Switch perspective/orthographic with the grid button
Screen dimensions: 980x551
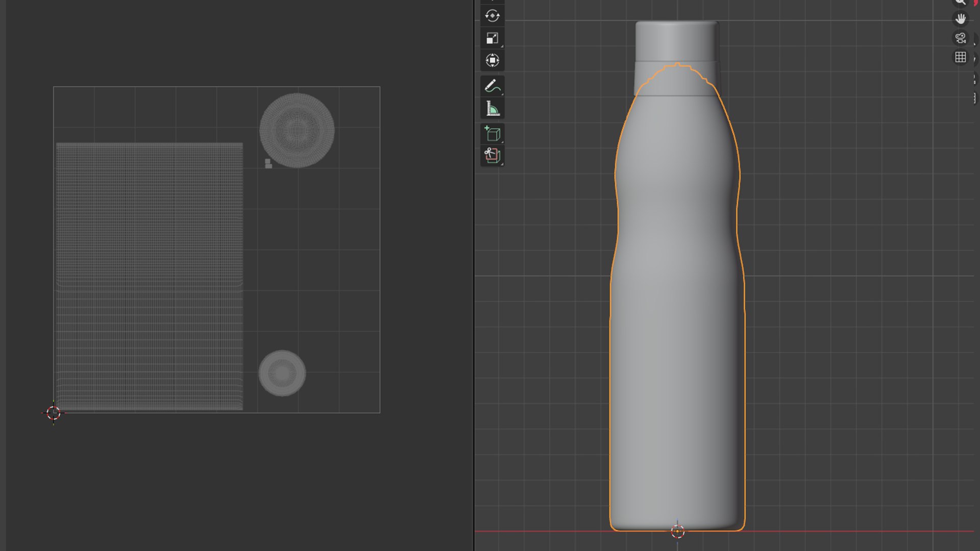[x=961, y=57]
